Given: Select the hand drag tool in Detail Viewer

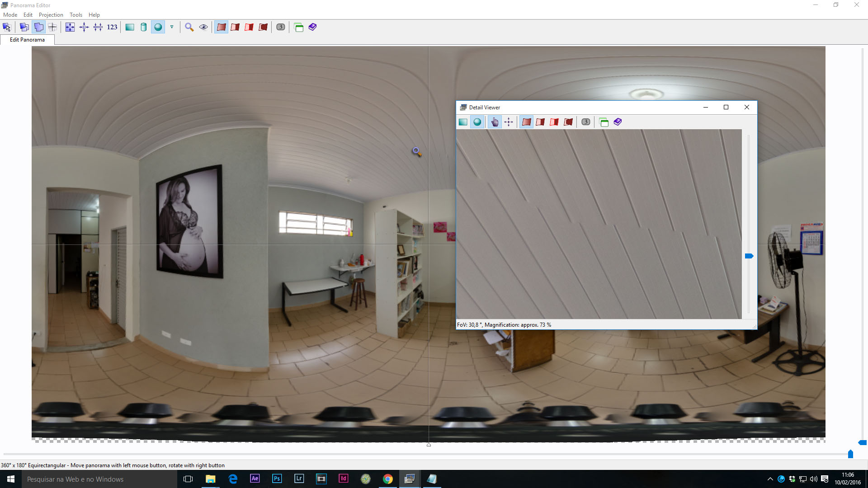Looking at the screenshot, I should [495, 122].
